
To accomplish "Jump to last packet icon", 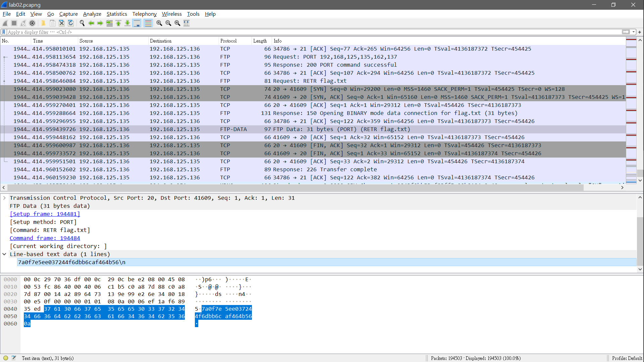I will [127, 23].
